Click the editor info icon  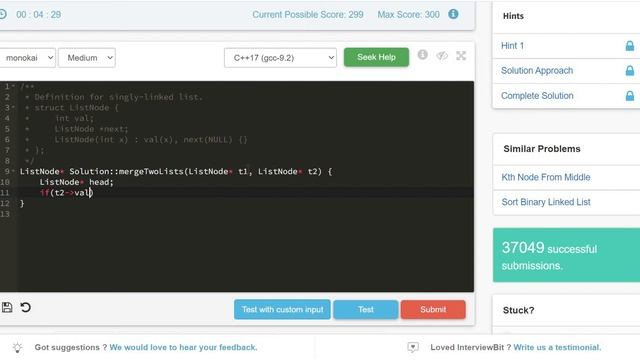pyautogui.click(x=422, y=54)
